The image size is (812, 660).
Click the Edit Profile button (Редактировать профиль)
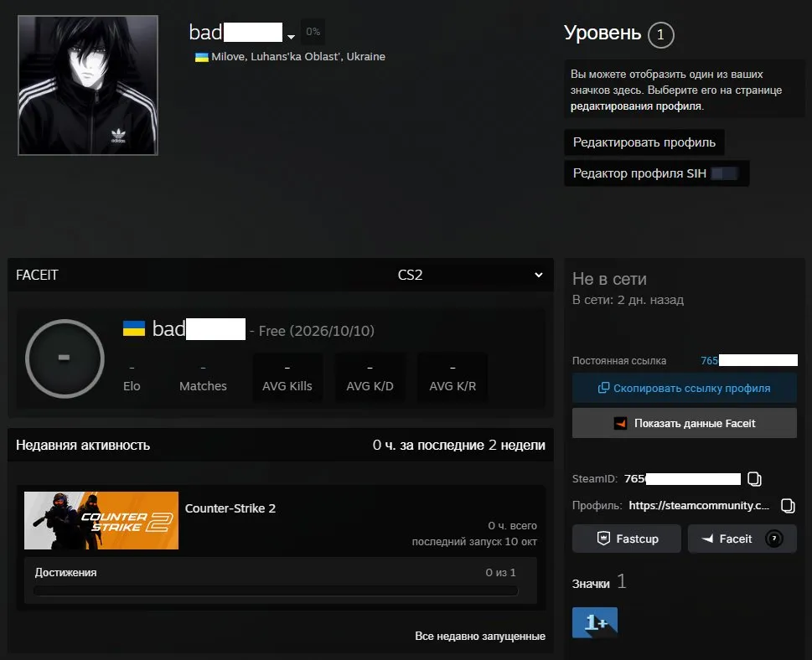tap(644, 142)
